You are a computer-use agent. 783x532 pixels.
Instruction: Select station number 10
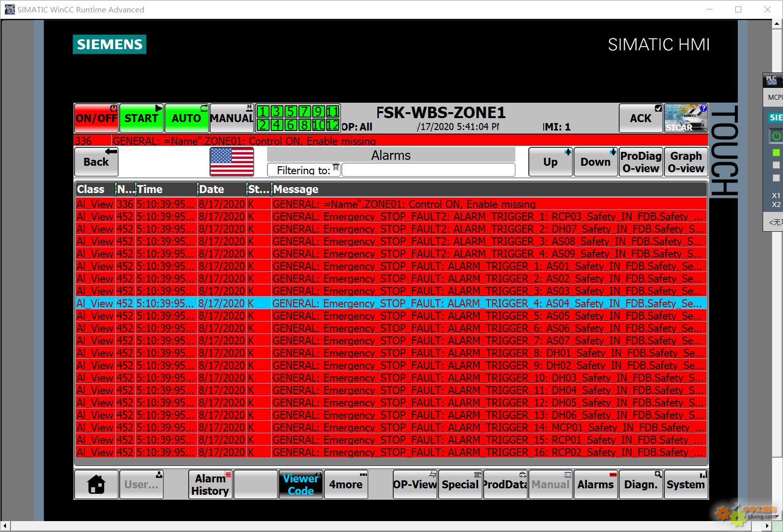click(x=319, y=125)
